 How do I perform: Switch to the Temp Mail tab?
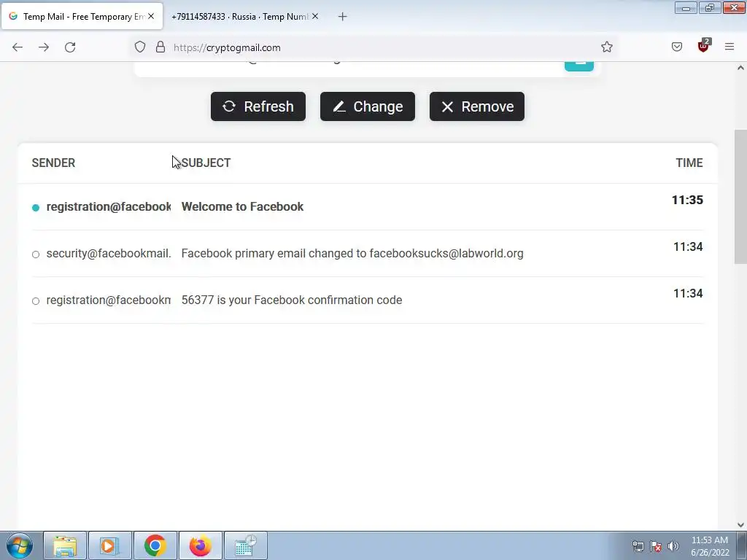[x=82, y=16]
